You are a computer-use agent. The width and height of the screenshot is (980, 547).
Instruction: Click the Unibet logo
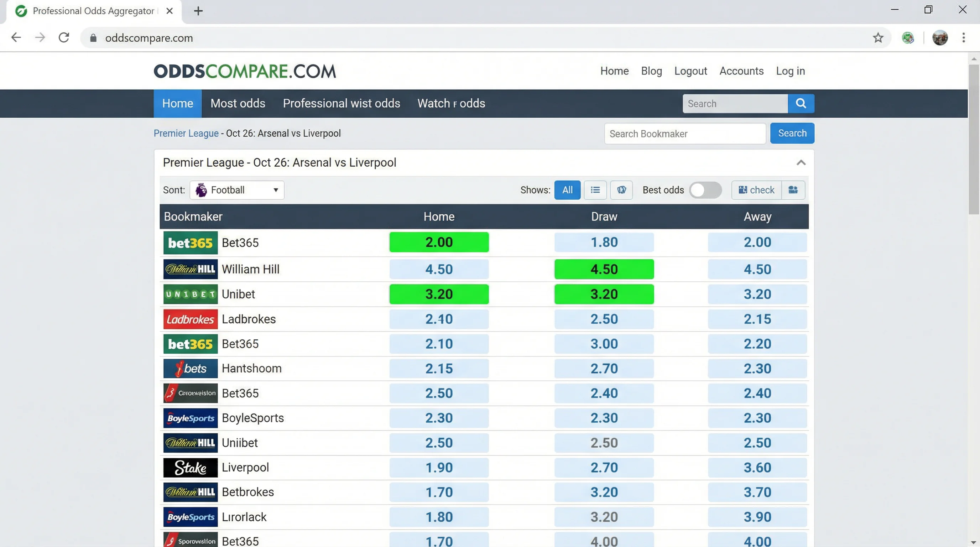(x=191, y=294)
